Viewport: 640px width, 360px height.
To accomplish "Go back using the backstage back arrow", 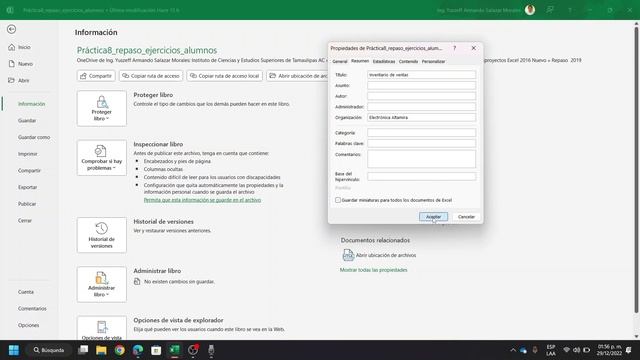I will (x=11, y=29).
